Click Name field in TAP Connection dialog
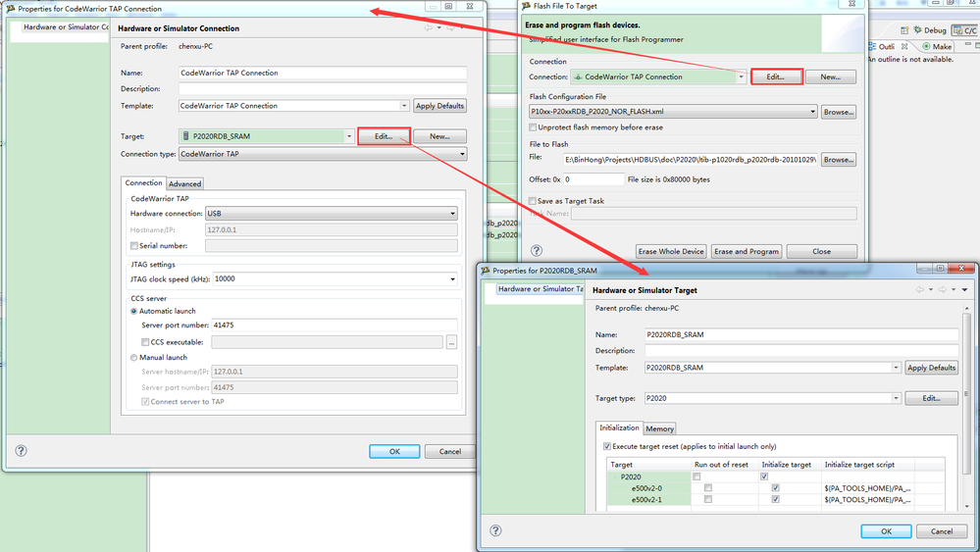Screen dimensions: 980x552 [x=323, y=73]
